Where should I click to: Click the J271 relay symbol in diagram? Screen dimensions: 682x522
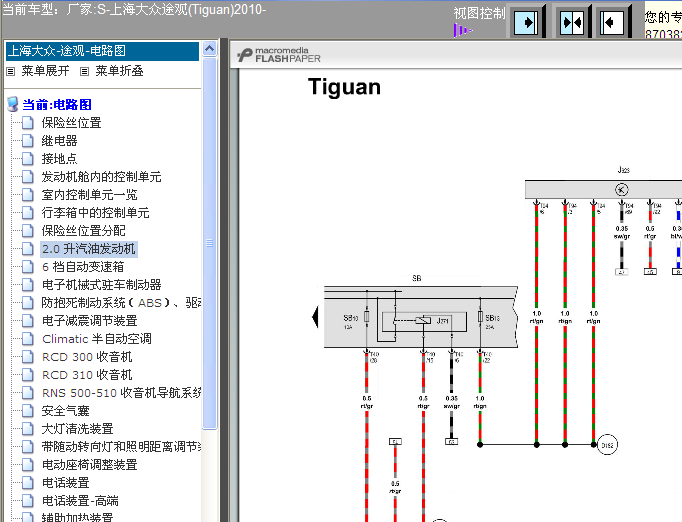tap(423, 321)
